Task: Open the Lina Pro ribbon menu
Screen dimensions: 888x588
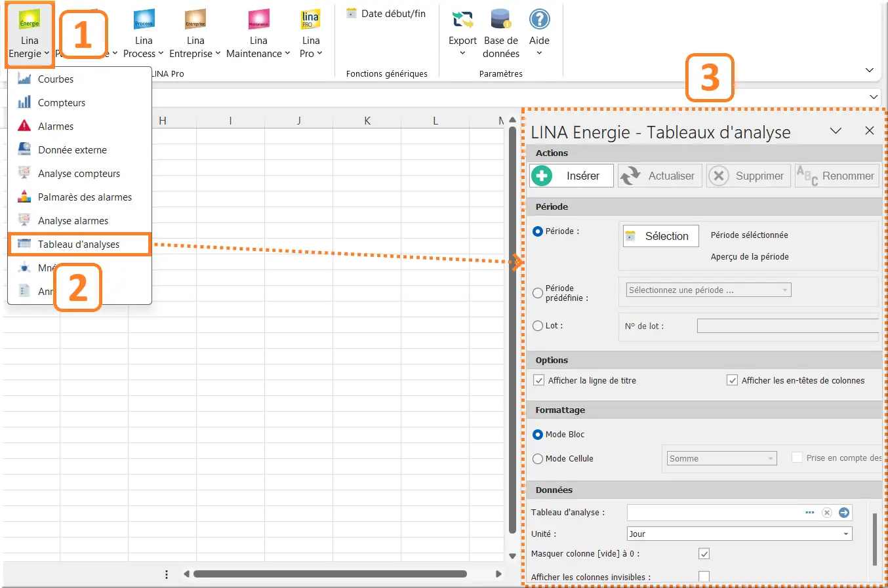Action: [311, 35]
